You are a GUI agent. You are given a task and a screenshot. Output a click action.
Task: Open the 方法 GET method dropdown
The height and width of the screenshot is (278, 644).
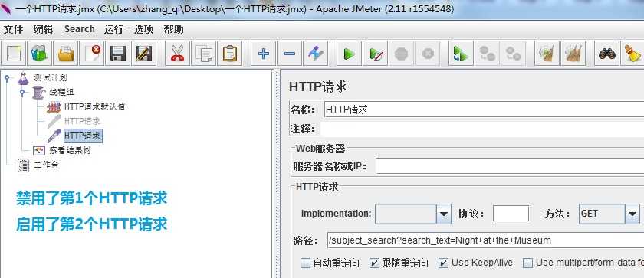tap(632, 214)
